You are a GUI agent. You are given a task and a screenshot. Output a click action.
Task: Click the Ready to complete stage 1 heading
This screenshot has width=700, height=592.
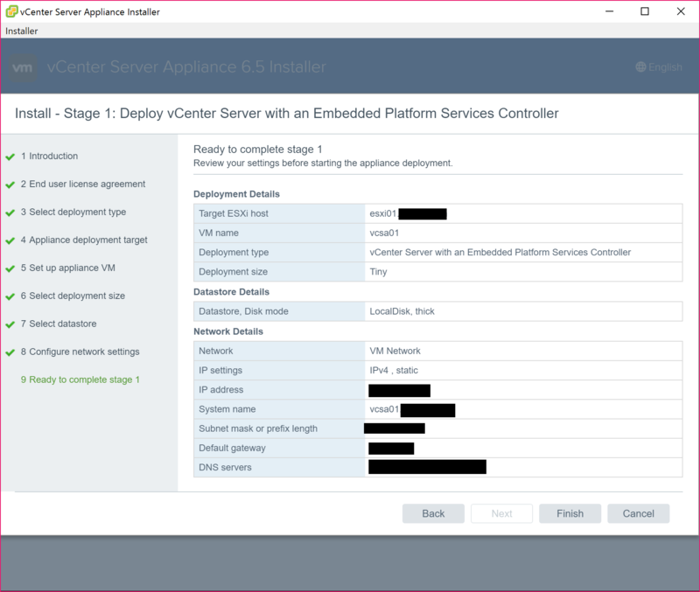click(257, 149)
